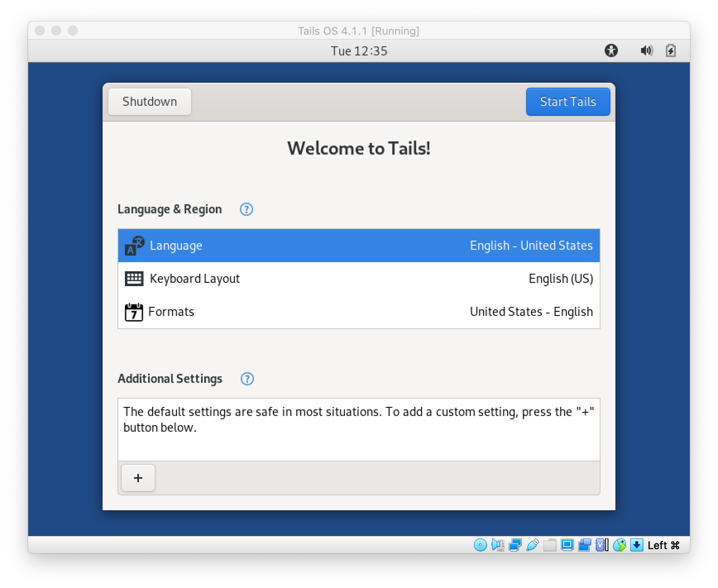Click the 'United States - English' formats value
Viewport: 718px width, 588px height.
[531, 312]
